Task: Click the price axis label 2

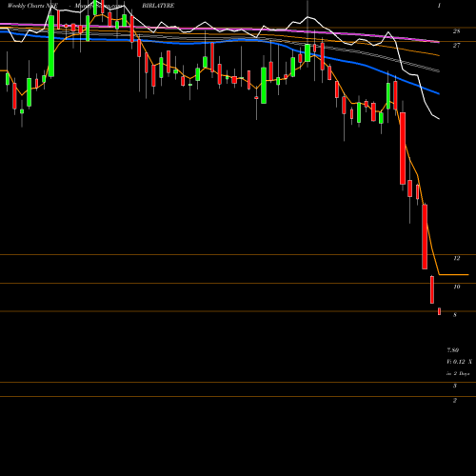Action: (455, 401)
